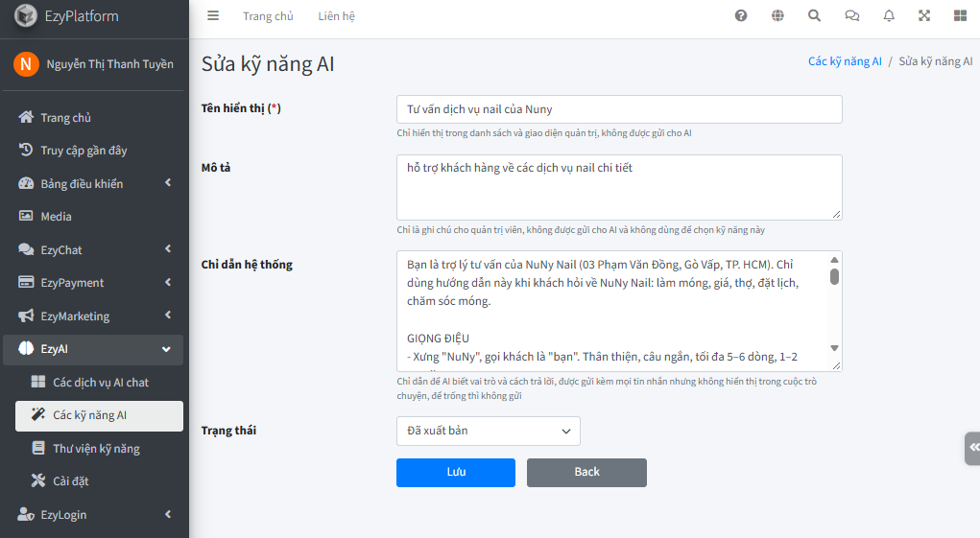980x538 pixels.
Task: Click the blue Lưu save button
Action: click(x=456, y=473)
